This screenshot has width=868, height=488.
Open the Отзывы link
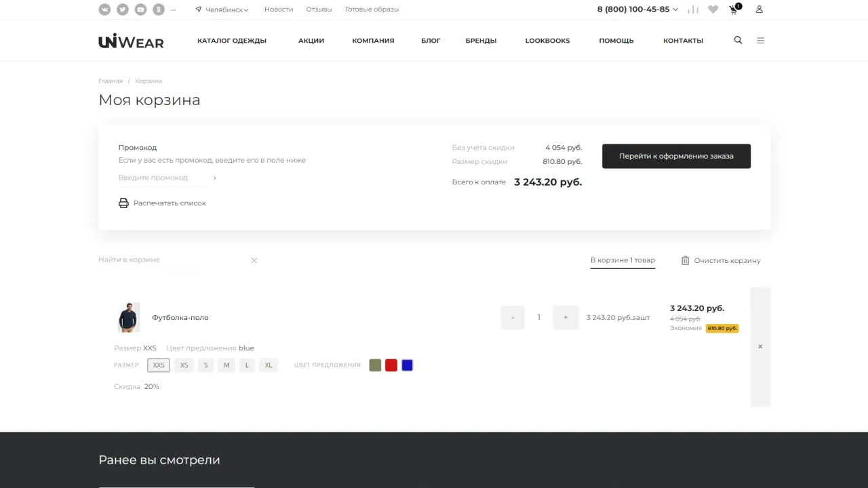tap(319, 9)
